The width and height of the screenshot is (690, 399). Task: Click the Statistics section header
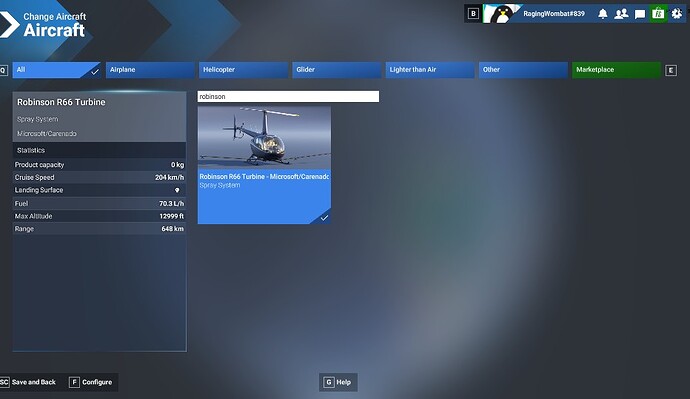click(99, 150)
